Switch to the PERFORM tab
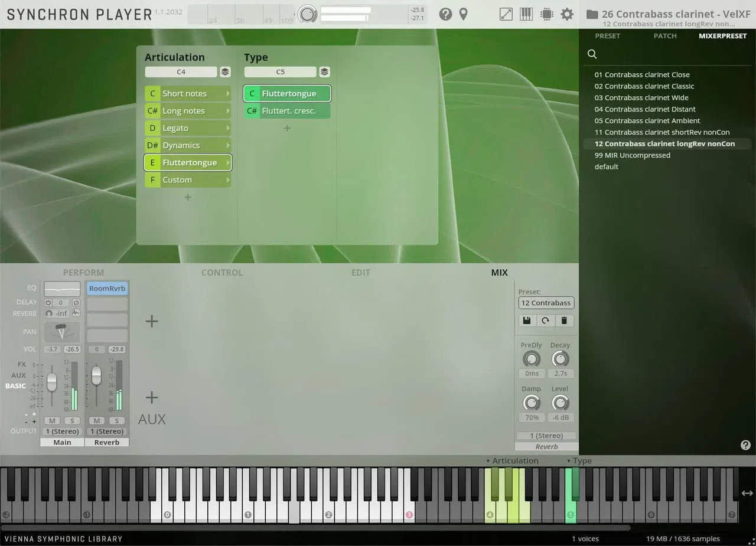This screenshot has width=756, height=546. [x=83, y=273]
